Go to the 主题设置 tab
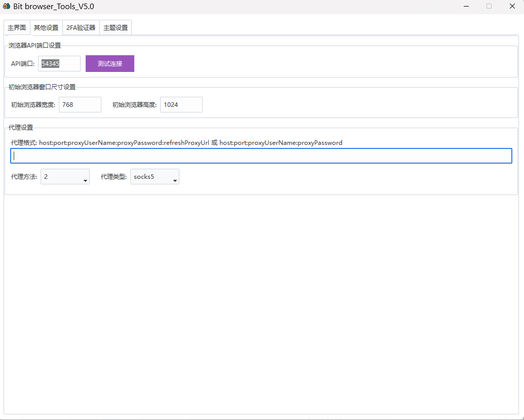This screenshot has width=524, height=420. [x=116, y=28]
